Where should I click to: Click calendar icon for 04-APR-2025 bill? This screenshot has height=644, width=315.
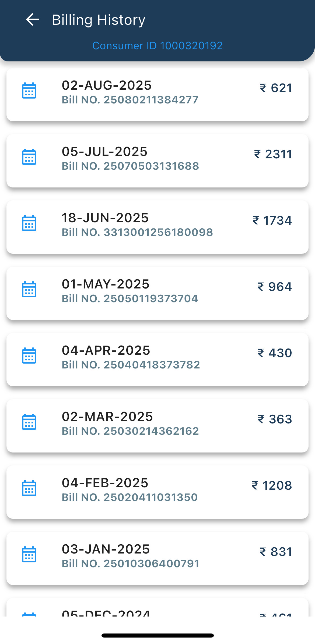(29, 356)
